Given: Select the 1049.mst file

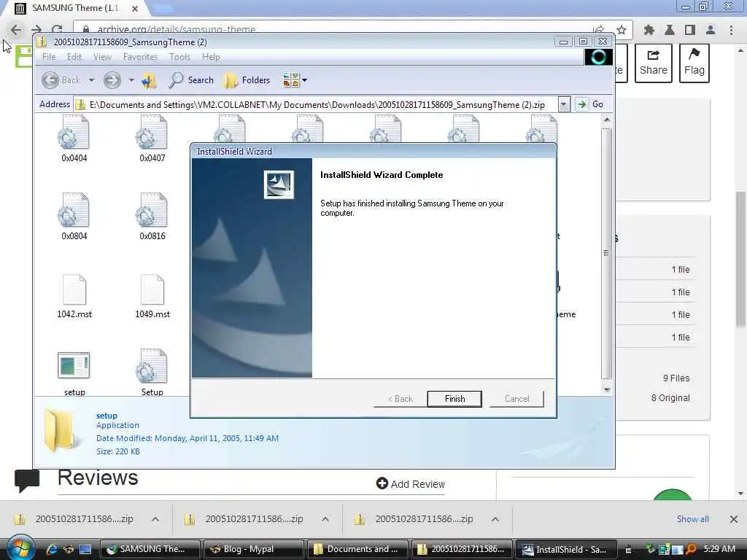Looking at the screenshot, I should [152, 295].
